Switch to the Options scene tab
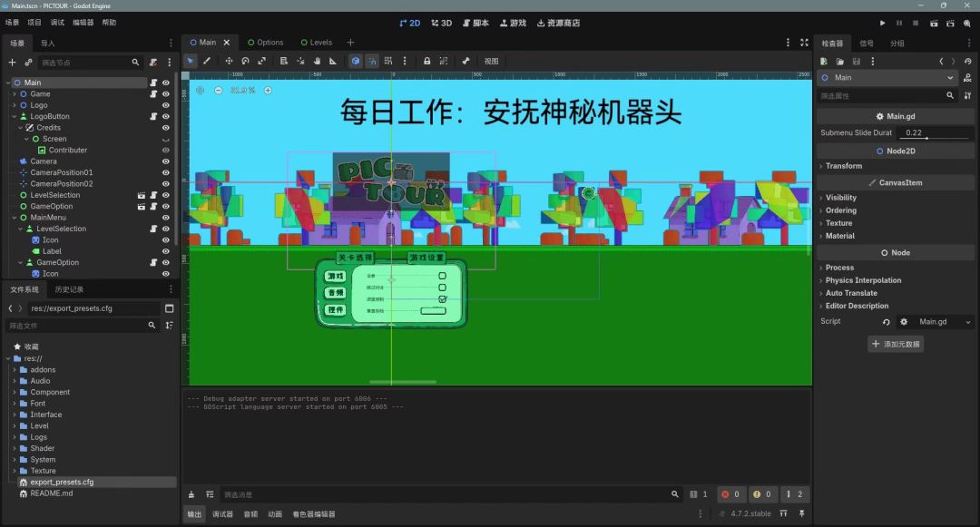Image resolution: width=980 pixels, height=527 pixels. point(266,43)
